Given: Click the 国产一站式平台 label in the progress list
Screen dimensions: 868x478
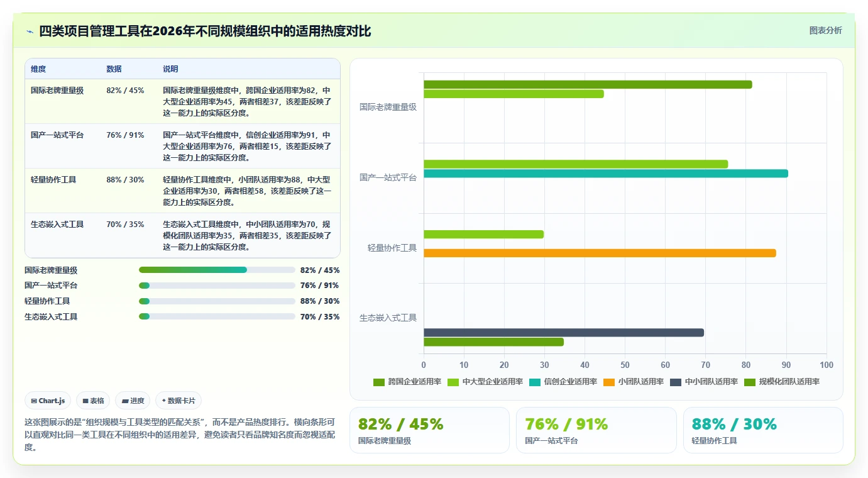Looking at the screenshot, I should pos(51,286).
